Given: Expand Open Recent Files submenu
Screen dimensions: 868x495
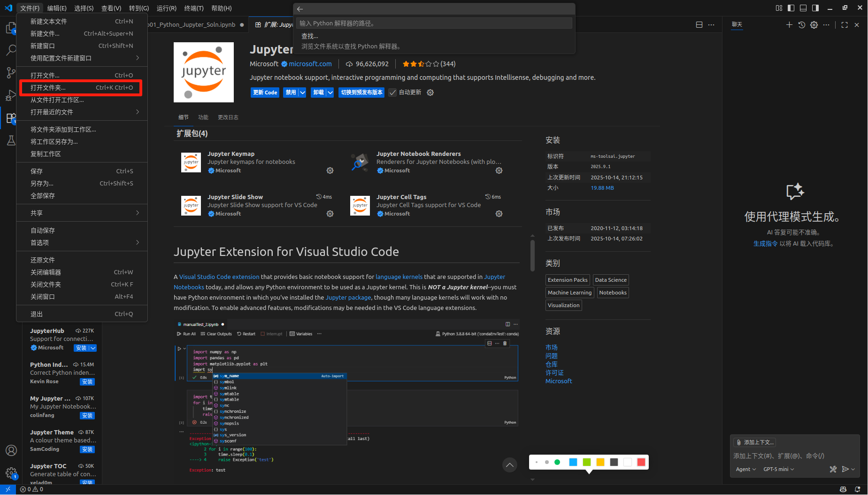Looking at the screenshot, I should click(x=82, y=112).
